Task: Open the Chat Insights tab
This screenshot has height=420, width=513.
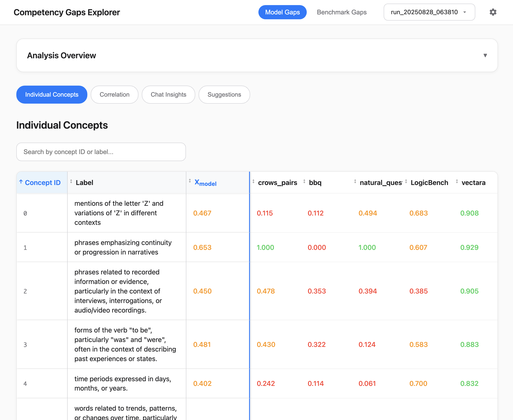Action: click(x=168, y=95)
